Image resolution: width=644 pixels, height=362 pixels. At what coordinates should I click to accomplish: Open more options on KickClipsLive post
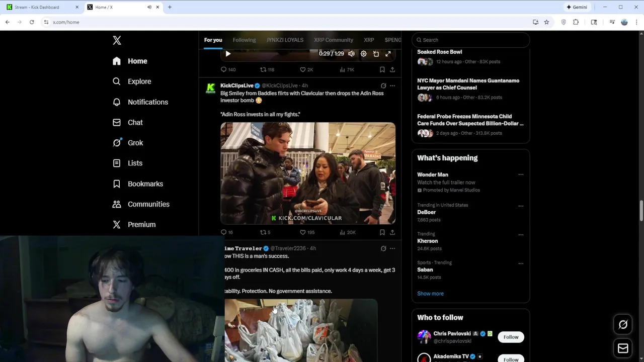pyautogui.click(x=392, y=86)
